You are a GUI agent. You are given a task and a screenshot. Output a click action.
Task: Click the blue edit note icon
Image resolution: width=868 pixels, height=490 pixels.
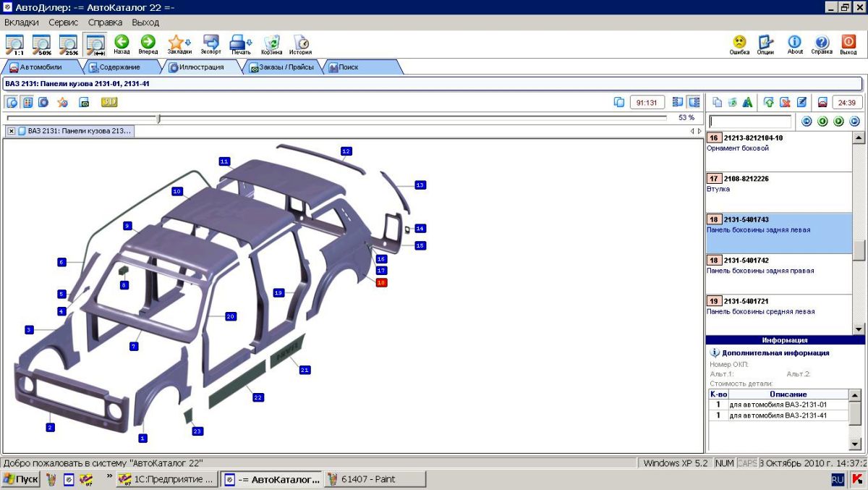[x=801, y=102]
